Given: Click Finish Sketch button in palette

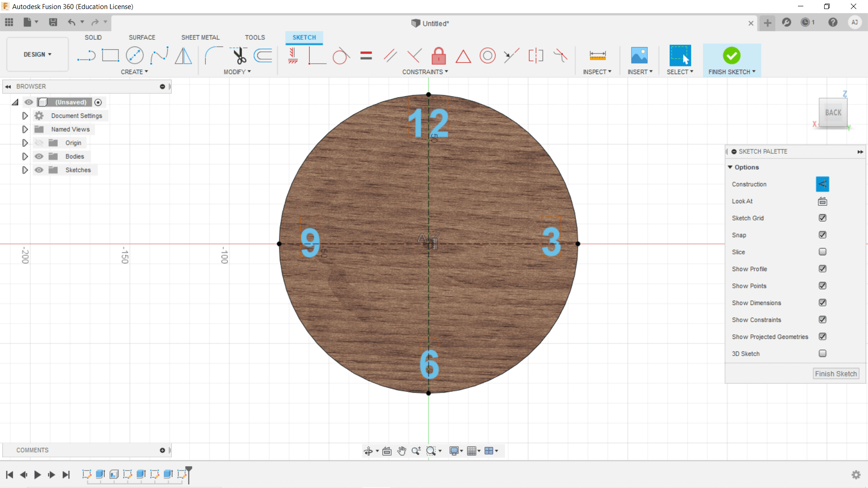Looking at the screenshot, I should pyautogui.click(x=835, y=374).
